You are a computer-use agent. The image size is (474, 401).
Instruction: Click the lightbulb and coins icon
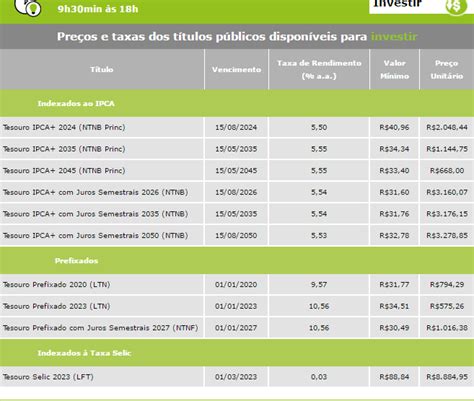28,7
